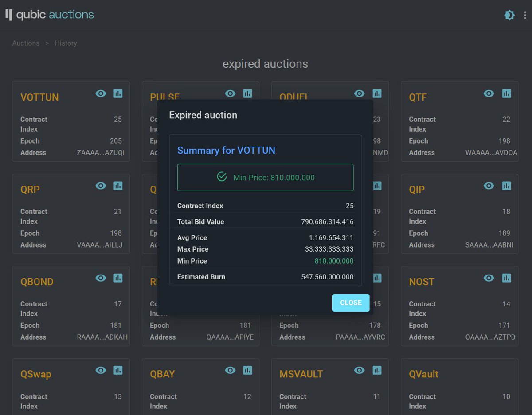
Task: Click the eye icon on MSVAULT card
Action: 360,370
